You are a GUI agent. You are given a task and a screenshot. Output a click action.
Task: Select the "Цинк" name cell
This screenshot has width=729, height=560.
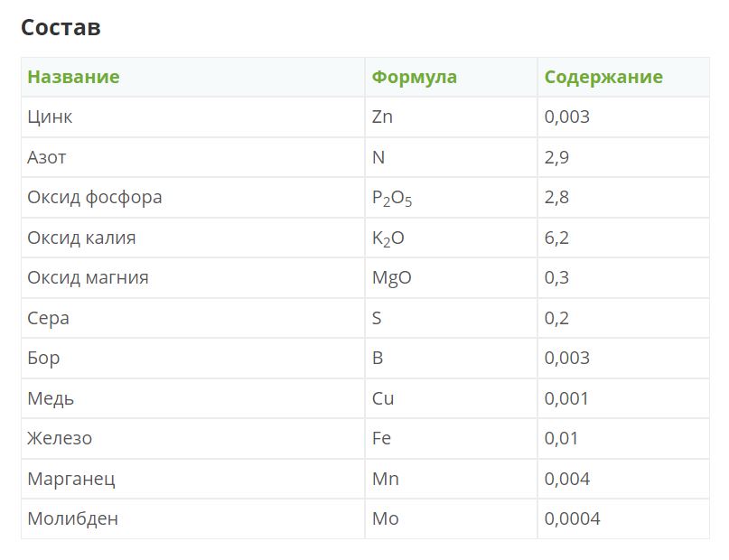click(x=50, y=117)
